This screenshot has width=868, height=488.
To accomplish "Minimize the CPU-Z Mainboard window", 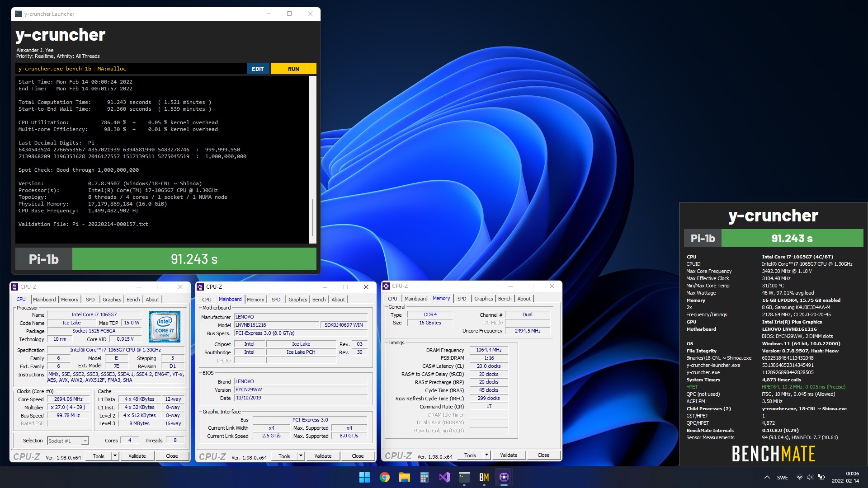I will pos(325,287).
